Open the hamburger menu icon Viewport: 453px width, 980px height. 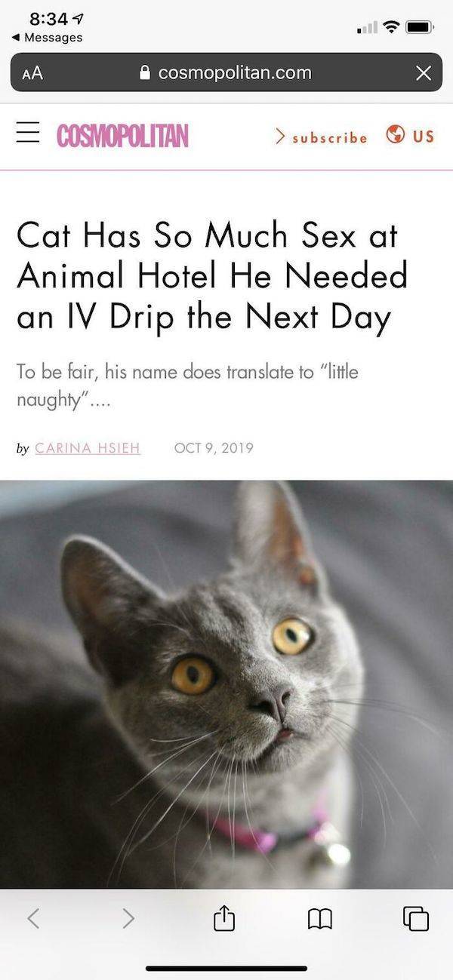point(27,136)
